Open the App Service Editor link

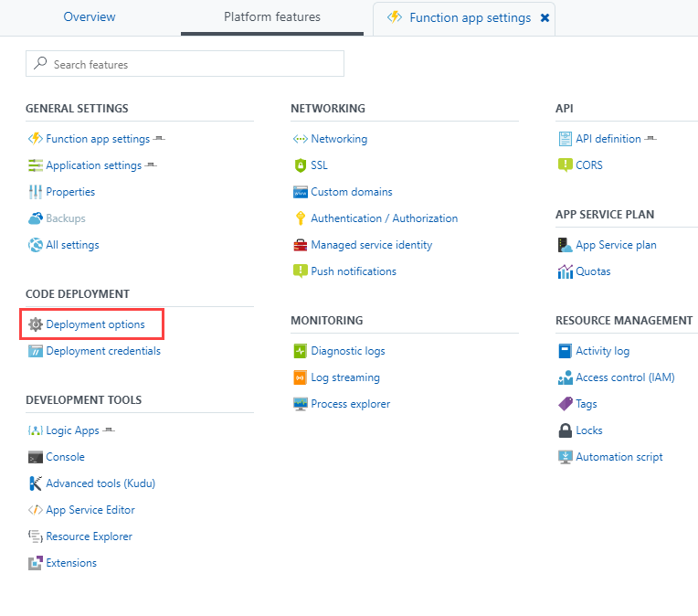click(x=90, y=510)
